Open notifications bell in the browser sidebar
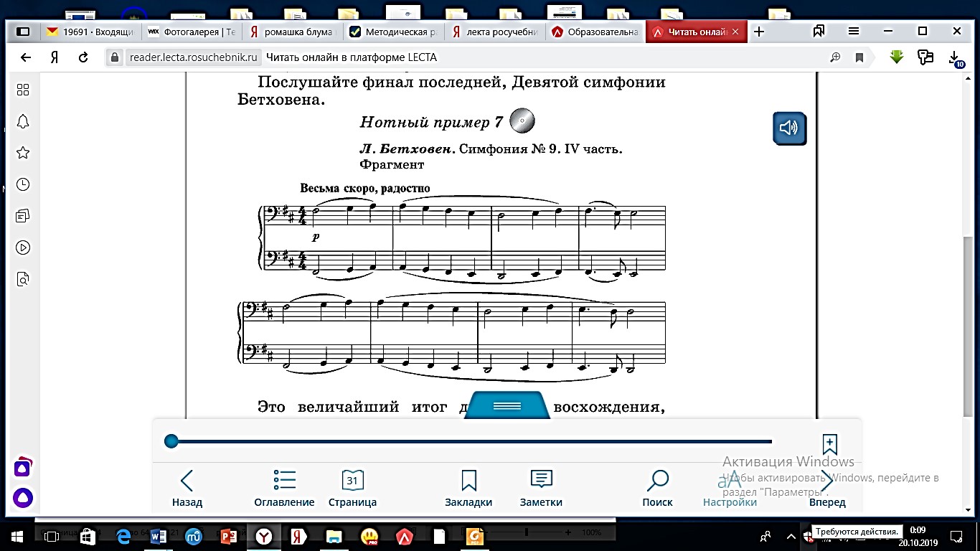This screenshot has height=551, width=980. (x=23, y=121)
